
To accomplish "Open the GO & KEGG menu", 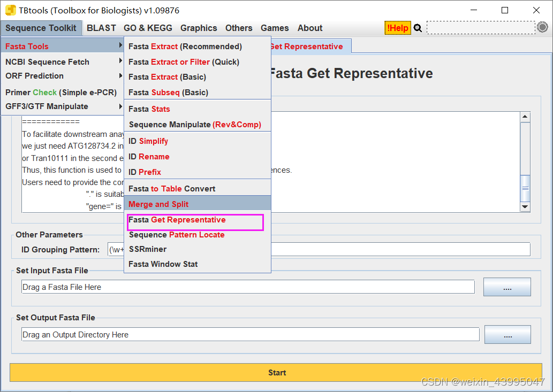I will pyautogui.click(x=148, y=28).
